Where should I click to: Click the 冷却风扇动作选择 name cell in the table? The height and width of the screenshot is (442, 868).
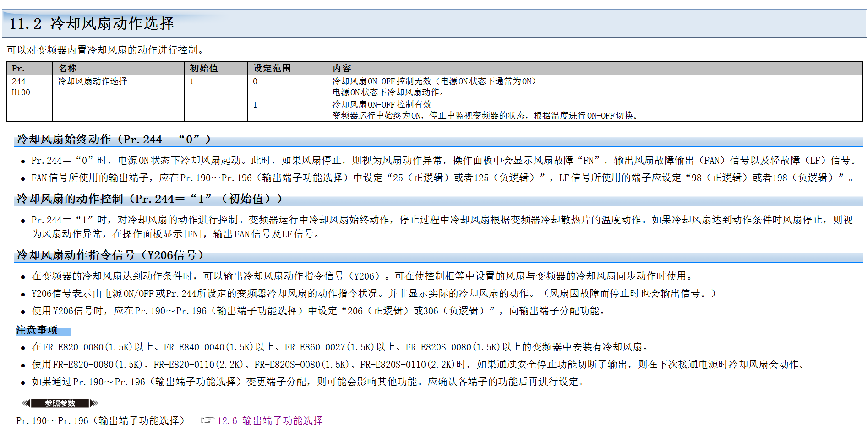point(93,81)
